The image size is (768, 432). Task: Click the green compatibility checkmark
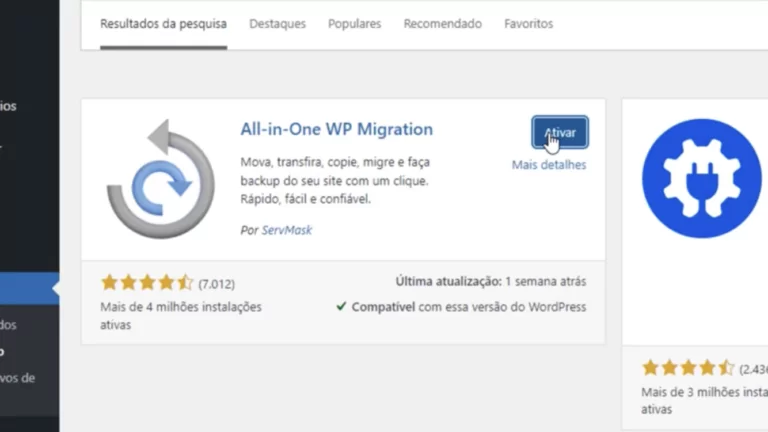pyautogui.click(x=341, y=307)
